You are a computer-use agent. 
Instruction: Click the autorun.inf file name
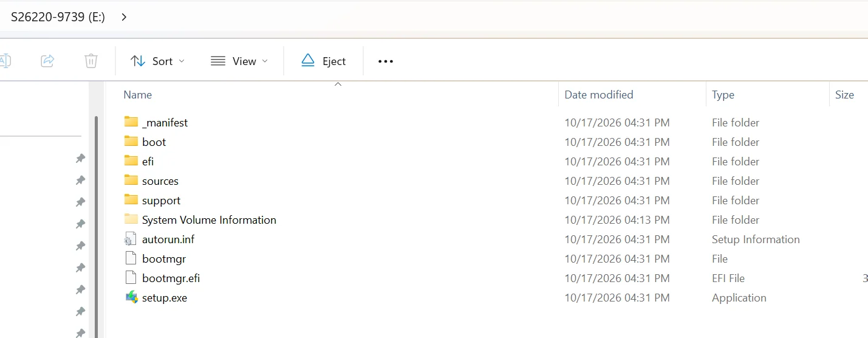pyautogui.click(x=168, y=240)
